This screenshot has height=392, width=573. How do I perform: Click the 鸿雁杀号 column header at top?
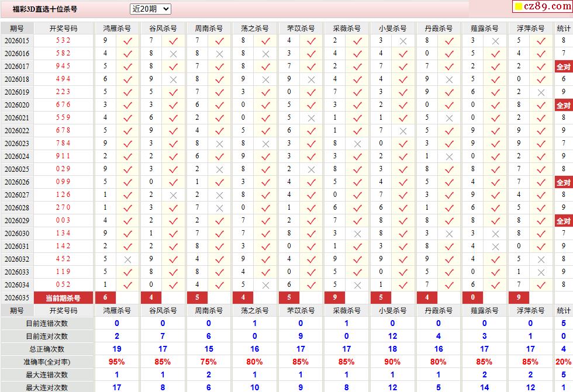(116, 29)
